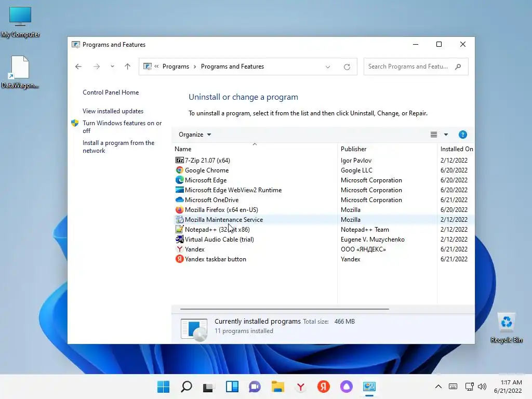Open View installed updates link
The height and width of the screenshot is (399, 532).
click(113, 111)
